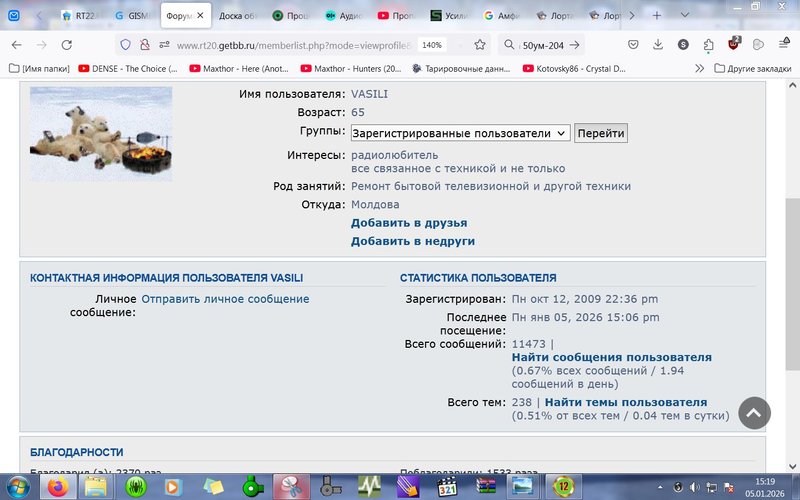Click the username text VASILI
The height and width of the screenshot is (500, 800).
pyautogui.click(x=369, y=94)
